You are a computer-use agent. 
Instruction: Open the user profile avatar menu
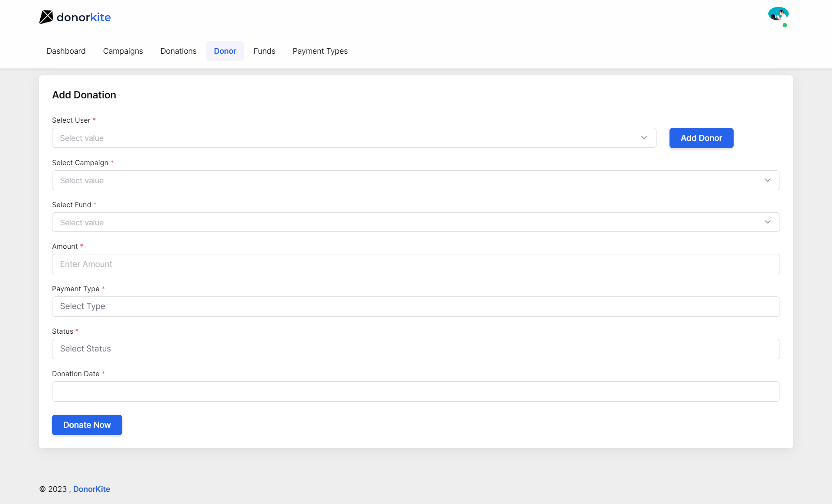coord(778,15)
